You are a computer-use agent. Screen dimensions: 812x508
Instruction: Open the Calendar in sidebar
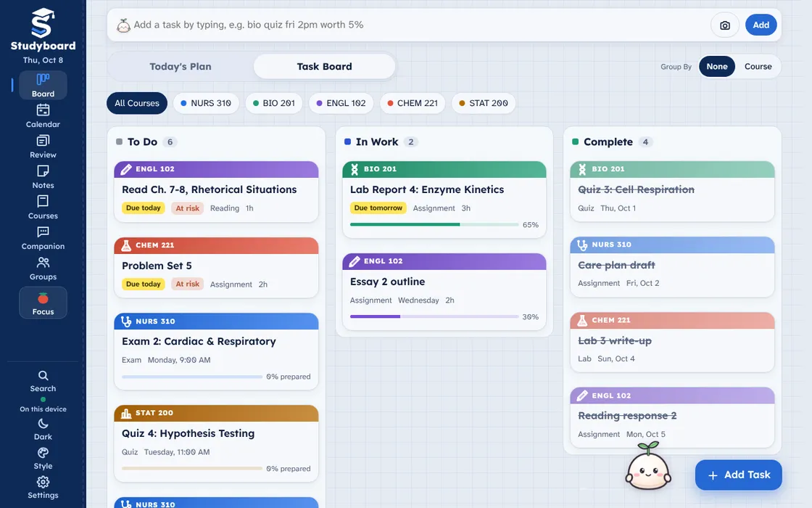[43, 115]
